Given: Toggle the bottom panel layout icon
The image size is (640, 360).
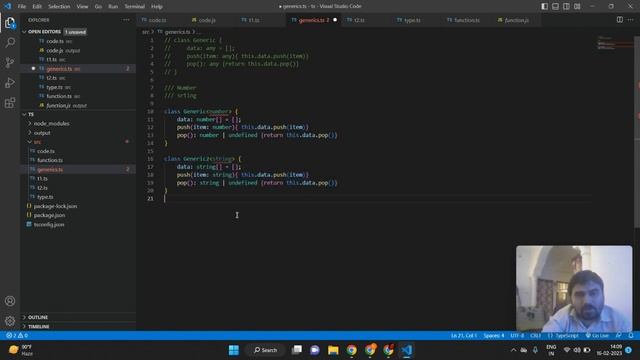Looking at the screenshot, I should (x=556, y=6).
